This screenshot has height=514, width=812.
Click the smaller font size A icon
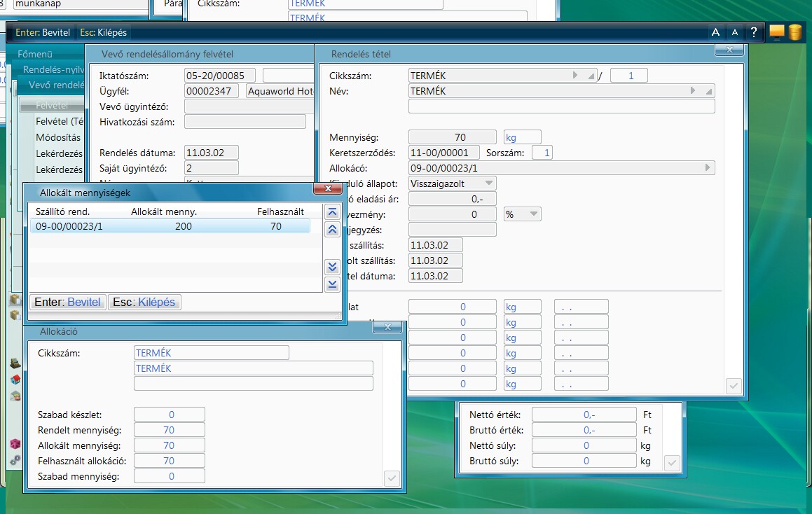[x=734, y=32]
